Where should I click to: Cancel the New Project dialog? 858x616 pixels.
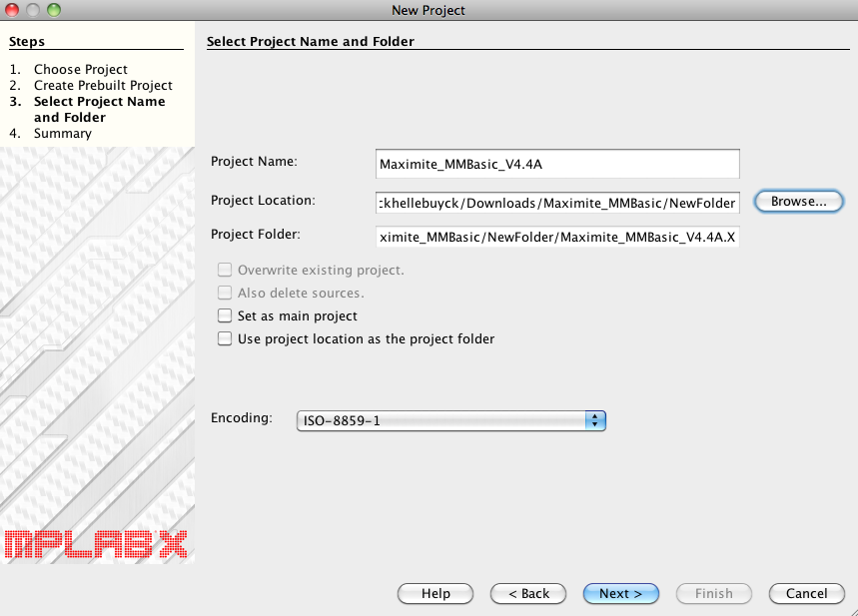pyautogui.click(x=806, y=594)
